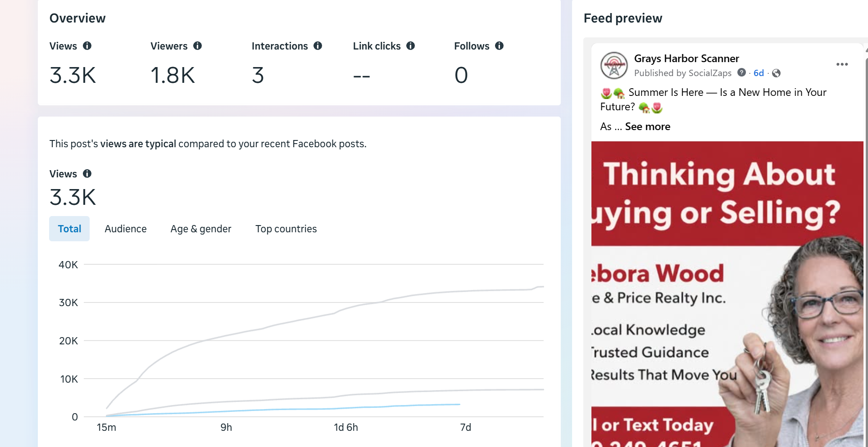Screen dimensions: 868x447
Task: Click the 20K label on the chart axis
Action: coord(68,341)
